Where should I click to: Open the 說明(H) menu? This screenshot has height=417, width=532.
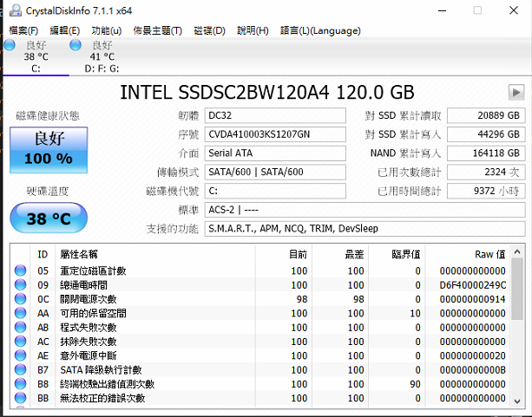tap(253, 30)
